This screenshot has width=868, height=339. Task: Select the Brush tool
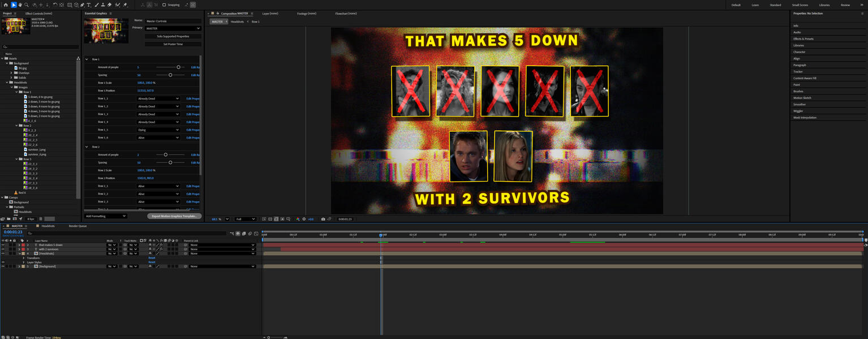97,5
